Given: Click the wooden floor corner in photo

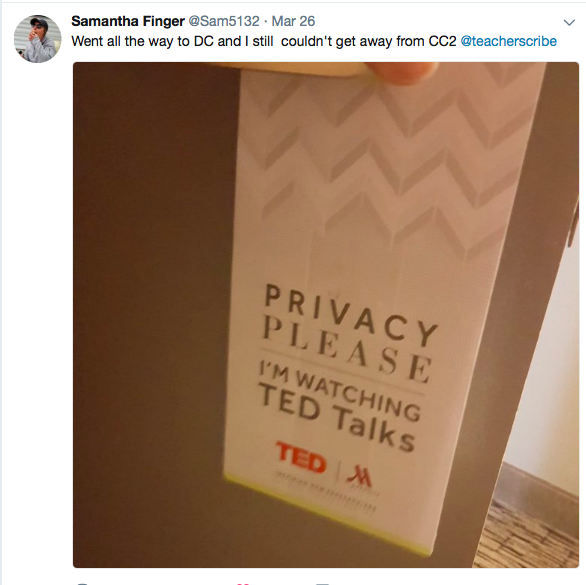Looking at the screenshot, I should [x=531, y=529].
